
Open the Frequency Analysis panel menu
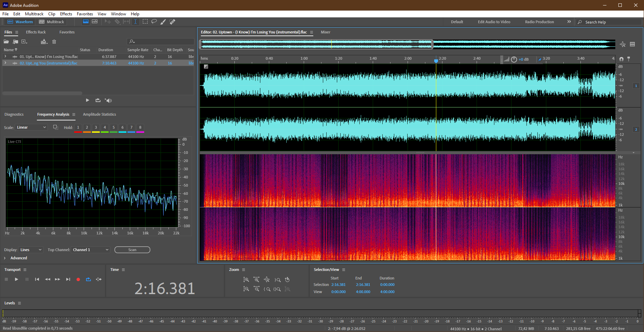pyautogui.click(x=73, y=114)
